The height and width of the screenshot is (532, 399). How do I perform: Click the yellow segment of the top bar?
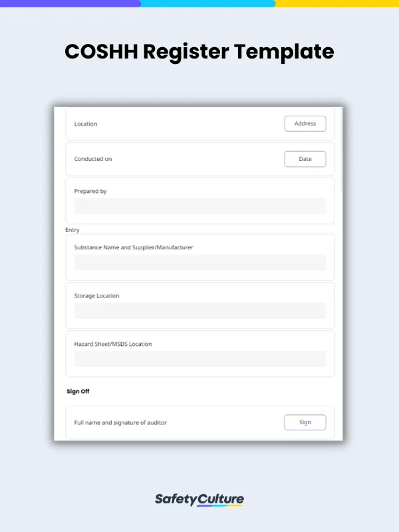click(336, 3)
